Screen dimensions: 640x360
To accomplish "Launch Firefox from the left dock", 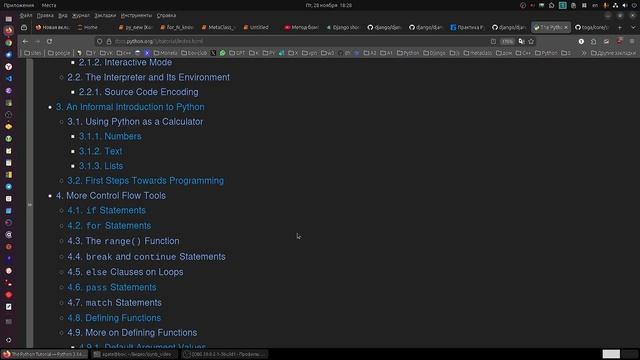I will click(9, 31).
